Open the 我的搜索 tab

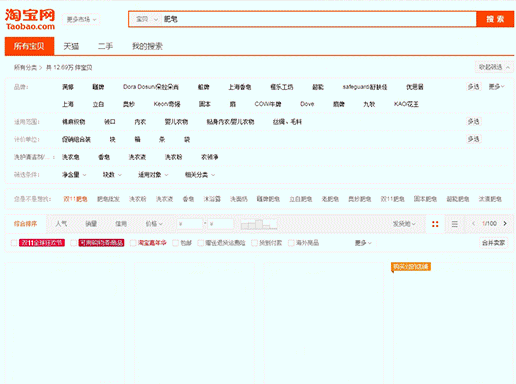pos(147,46)
